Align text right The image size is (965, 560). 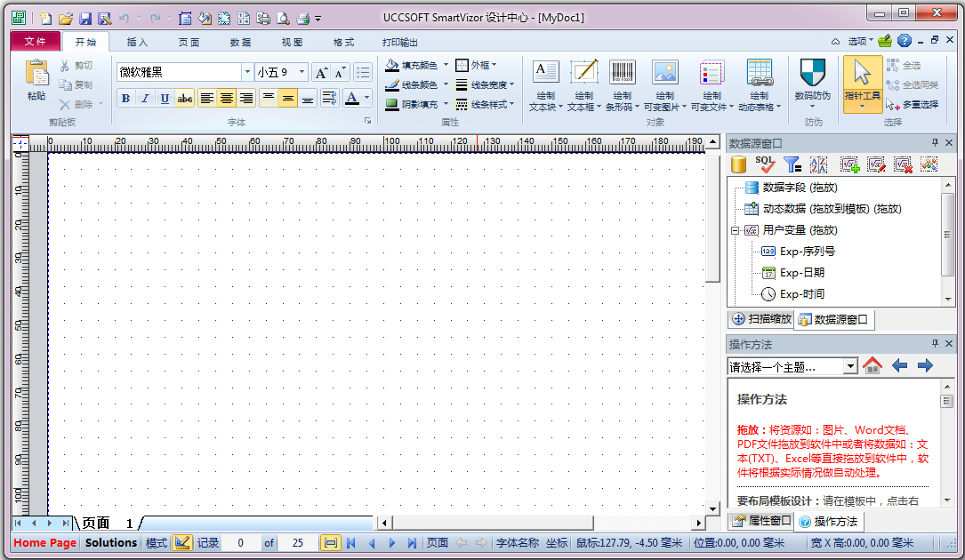click(x=246, y=99)
